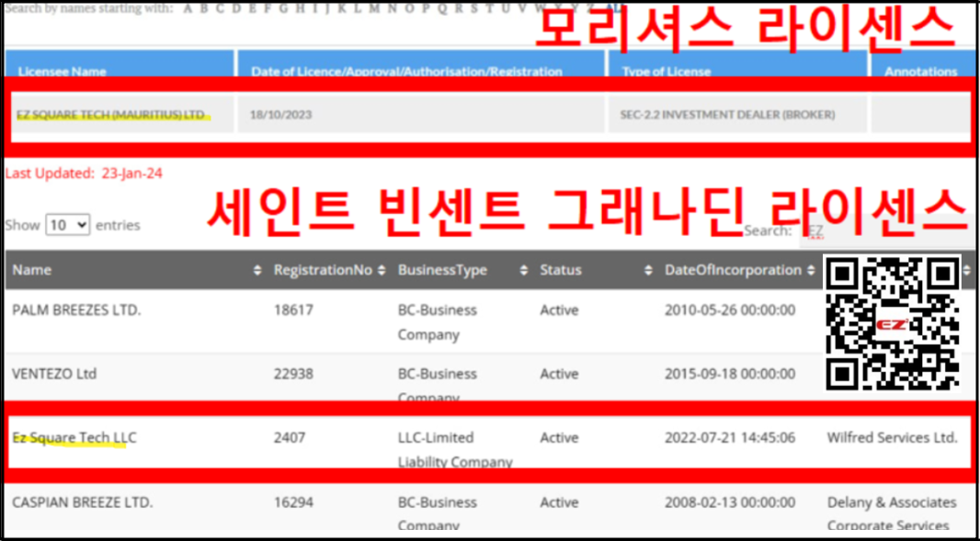Click registration number 2407
This screenshot has width=980, height=541.
[x=290, y=438]
